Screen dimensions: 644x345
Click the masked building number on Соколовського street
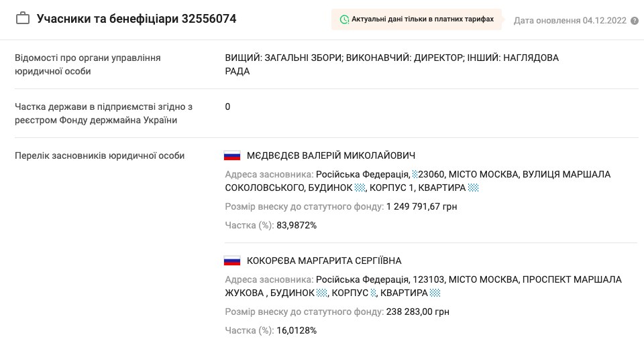[x=360, y=188]
